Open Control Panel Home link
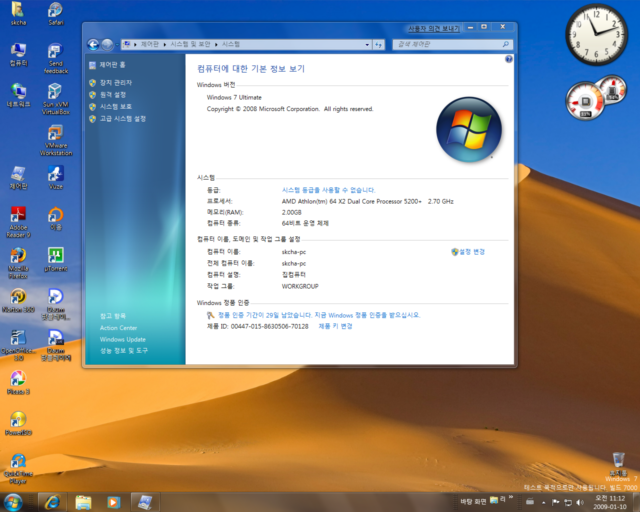Viewport: 640px width, 512px height. point(112,65)
